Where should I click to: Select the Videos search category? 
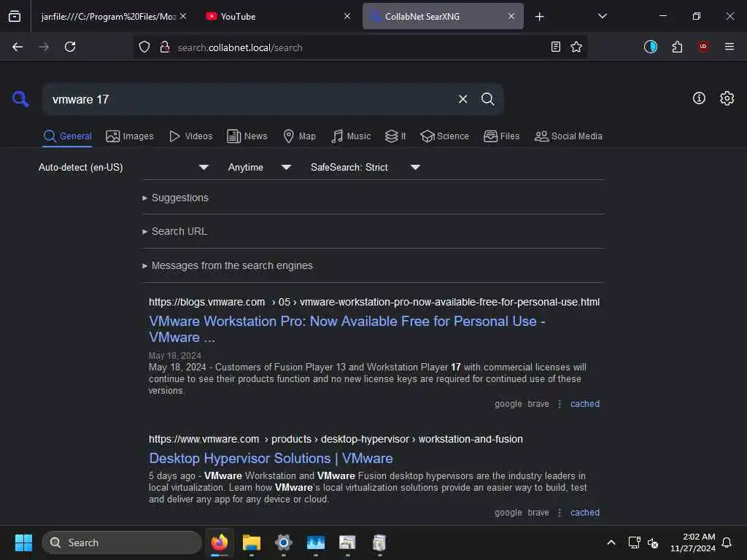click(191, 136)
